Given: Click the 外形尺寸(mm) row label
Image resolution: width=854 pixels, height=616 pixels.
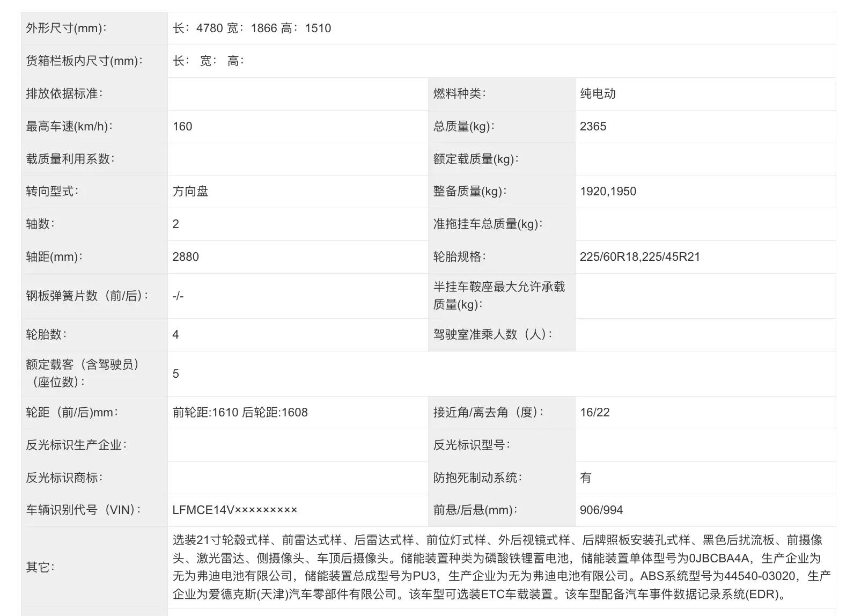Looking at the screenshot, I should [66, 28].
